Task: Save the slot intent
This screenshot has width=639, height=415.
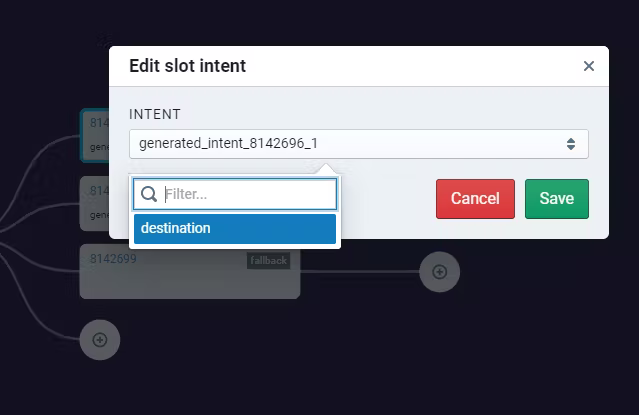Action: coord(557,199)
